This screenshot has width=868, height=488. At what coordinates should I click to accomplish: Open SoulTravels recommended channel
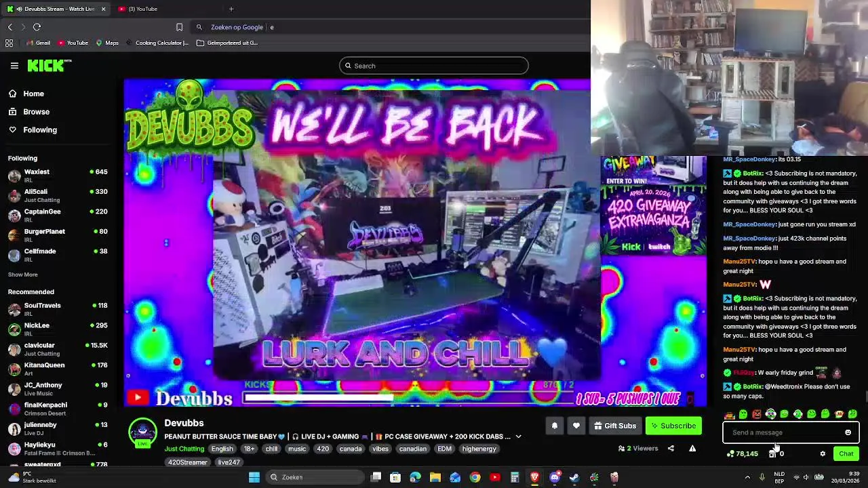58,309
